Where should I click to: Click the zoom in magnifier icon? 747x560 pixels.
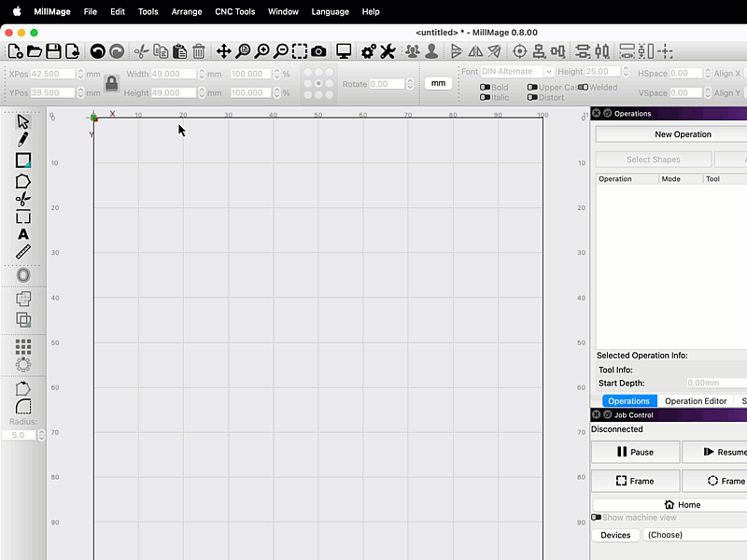pyautogui.click(x=262, y=51)
